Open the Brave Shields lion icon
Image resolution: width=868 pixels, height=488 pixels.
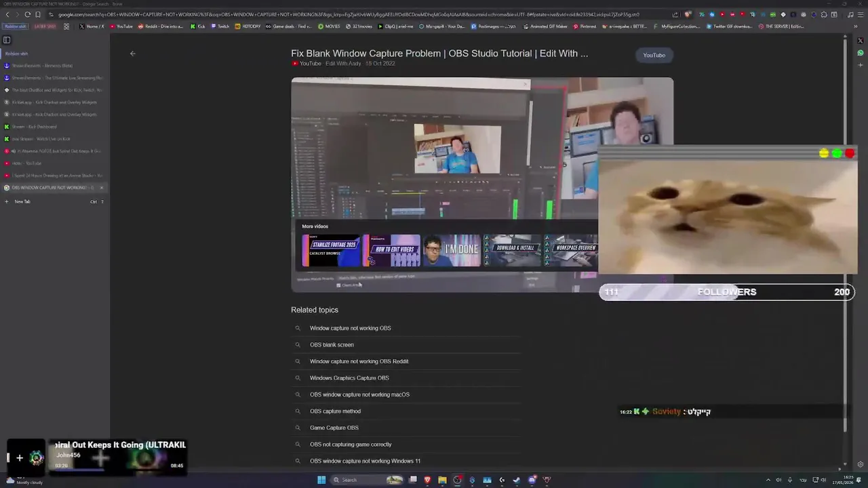[x=688, y=14]
